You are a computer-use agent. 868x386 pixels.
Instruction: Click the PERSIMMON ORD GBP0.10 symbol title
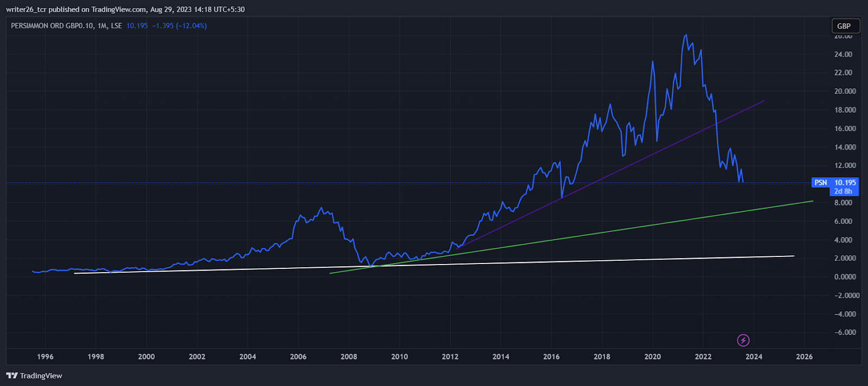53,25
